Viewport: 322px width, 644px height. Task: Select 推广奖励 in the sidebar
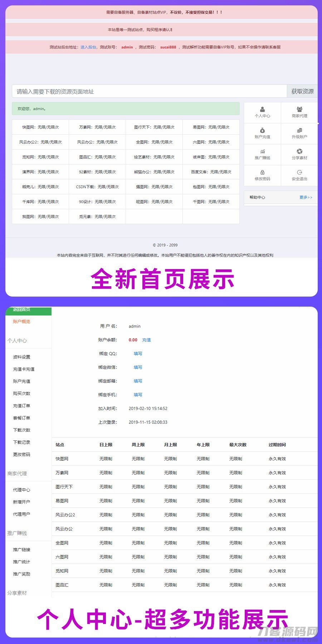coord(21,574)
